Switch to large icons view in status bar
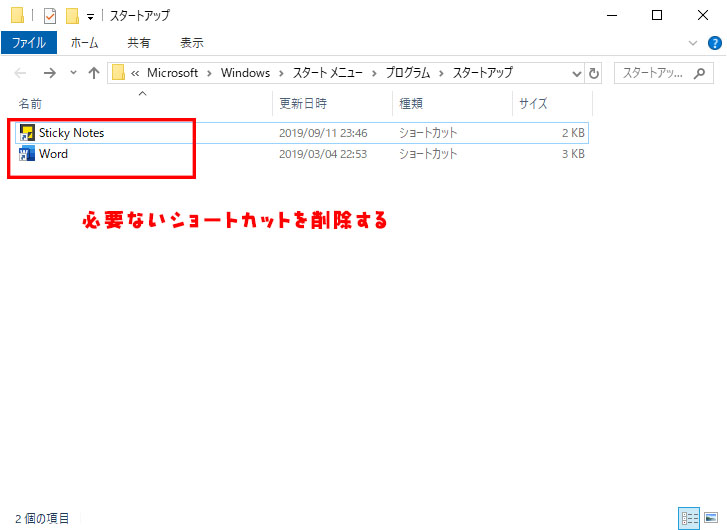The image size is (727, 530). click(x=711, y=517)
